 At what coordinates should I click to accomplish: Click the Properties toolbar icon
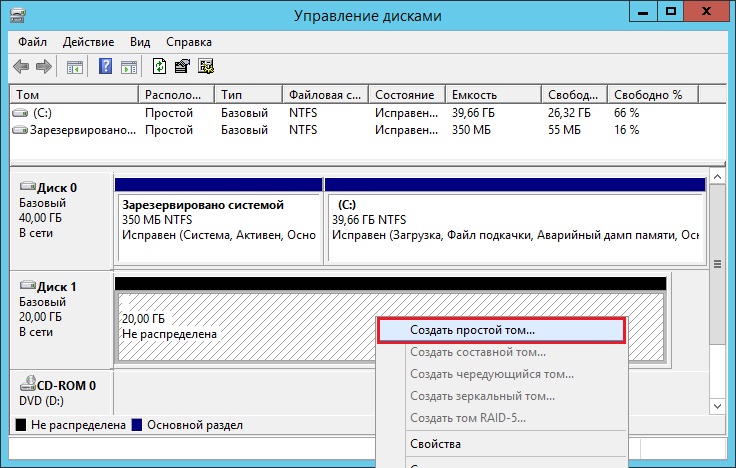tap(182, 67)
